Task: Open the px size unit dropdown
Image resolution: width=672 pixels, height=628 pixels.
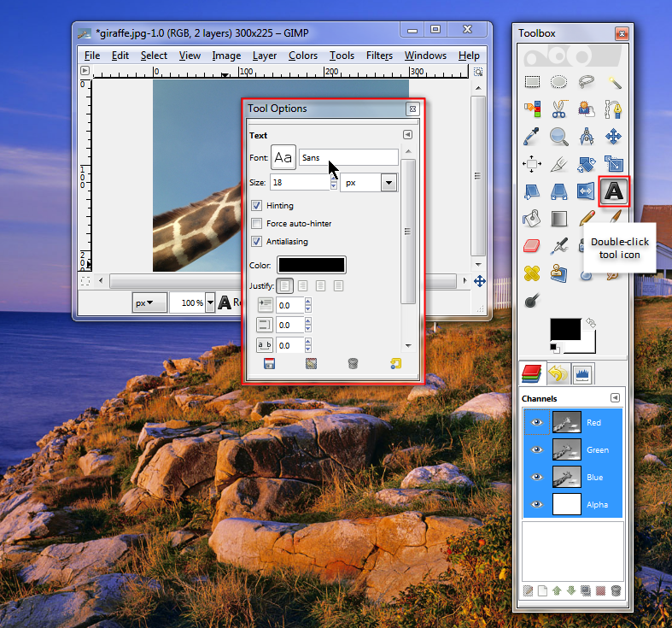Action: pyautogui.click(x=389, y=183)
